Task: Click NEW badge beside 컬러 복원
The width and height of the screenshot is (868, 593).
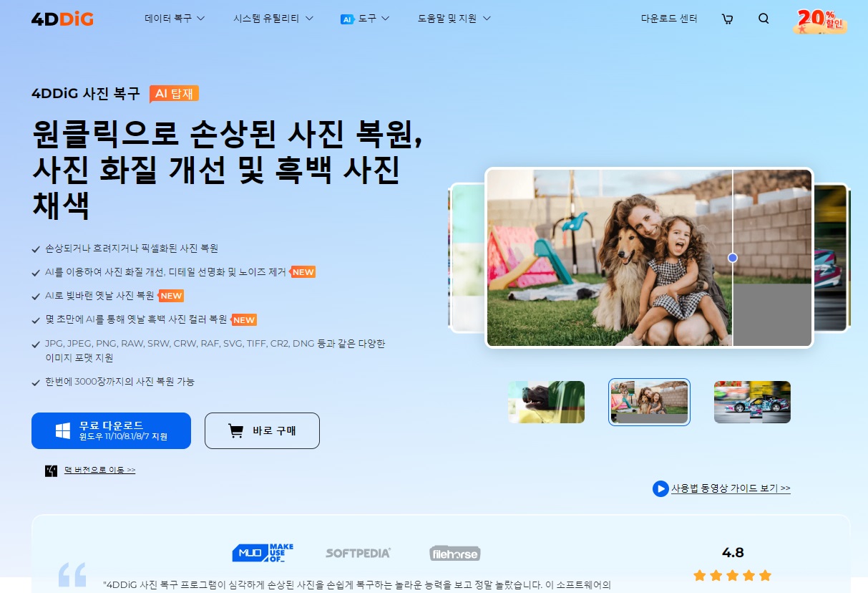Action: [244, 320]
